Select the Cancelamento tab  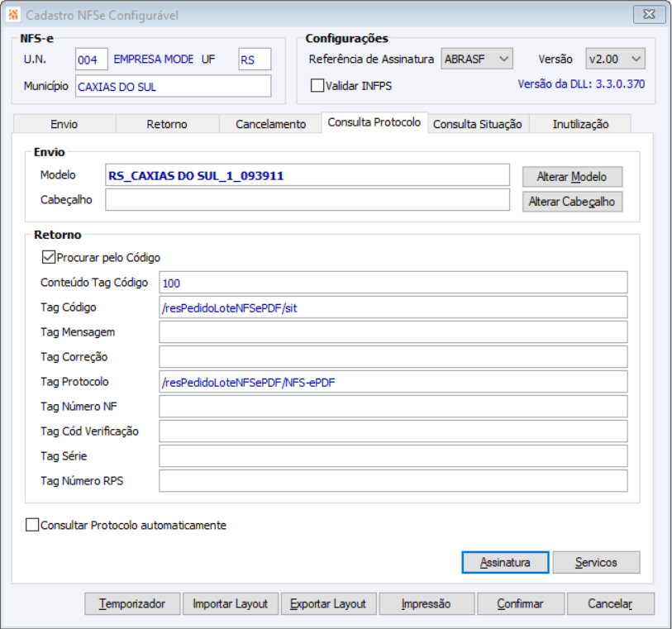270,124
